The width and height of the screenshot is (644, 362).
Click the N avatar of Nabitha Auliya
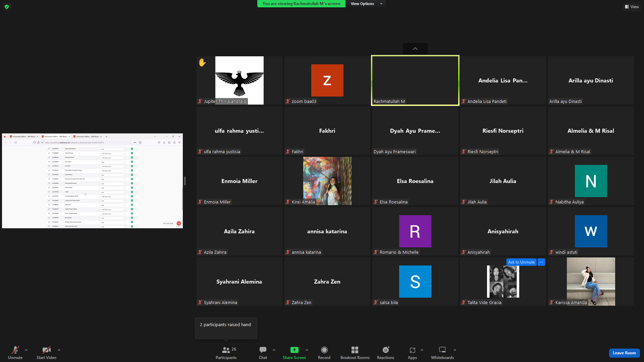coord(591,181)
